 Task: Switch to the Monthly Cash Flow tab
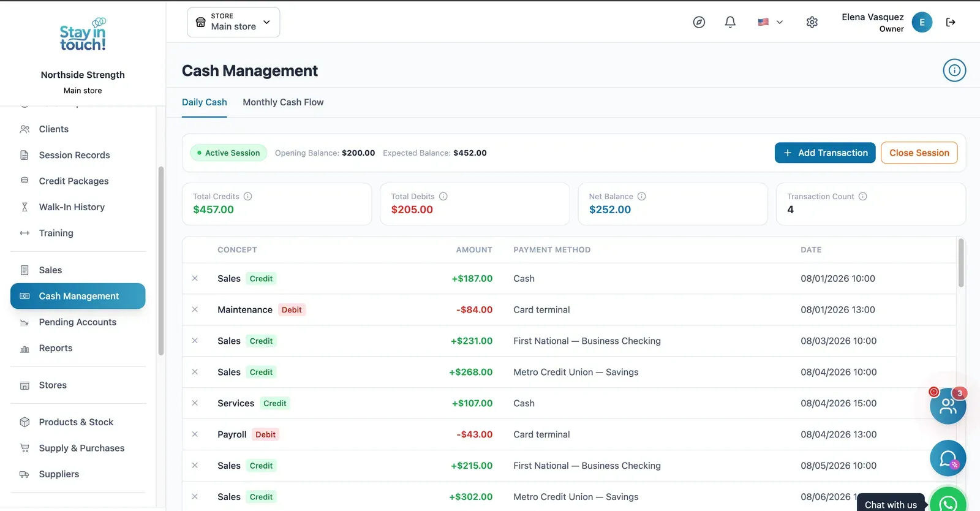[x=283, y=102]
